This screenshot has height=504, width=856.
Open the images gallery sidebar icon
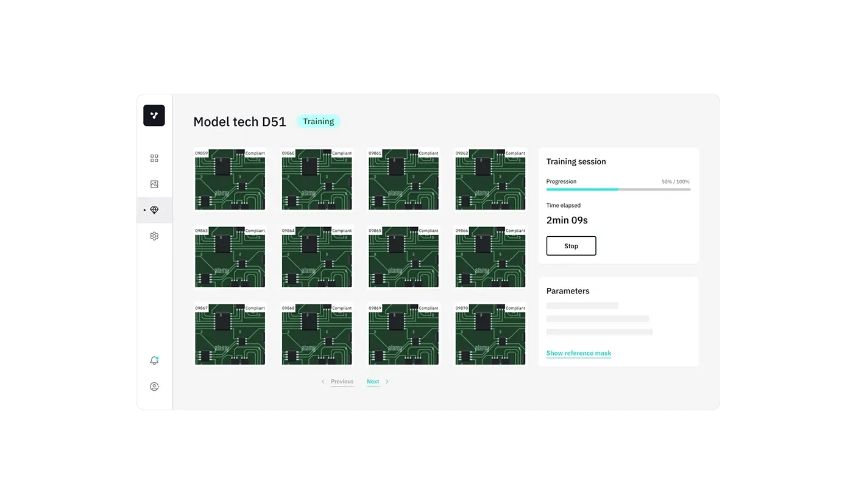point(154,184)
